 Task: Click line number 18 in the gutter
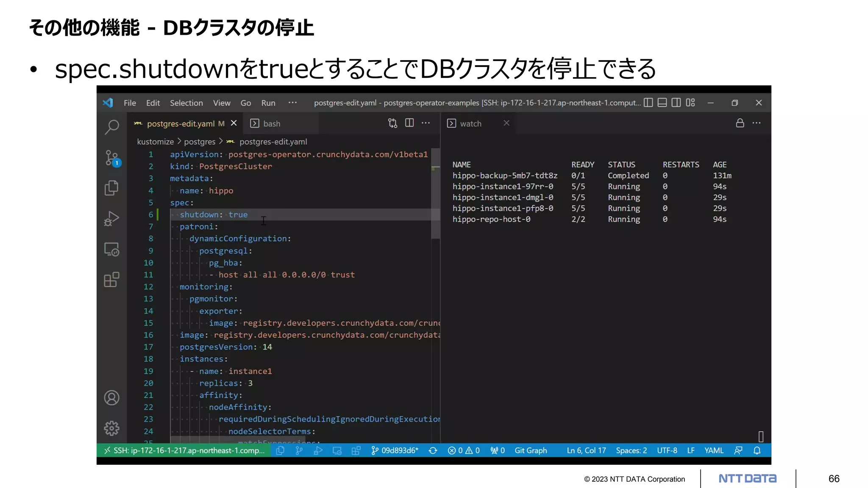point(148,359)
